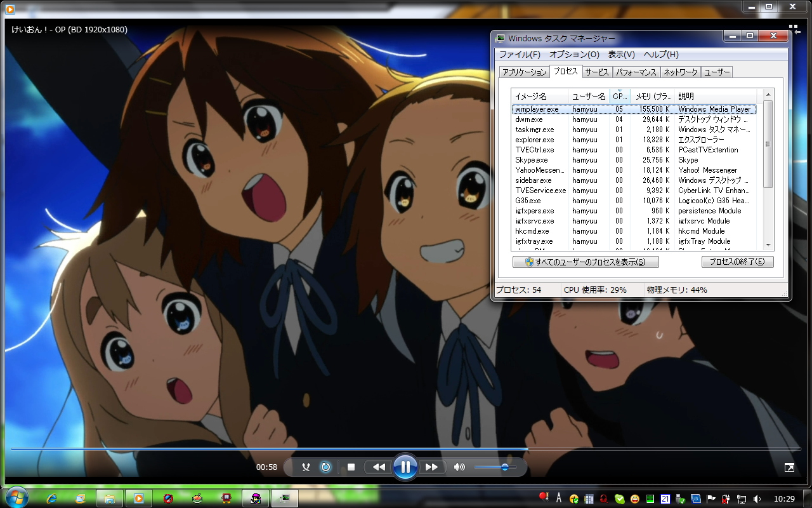Viewport: 812px width, 508px height.
Task: Select the YahooMessenger process row
Action: 634,170
